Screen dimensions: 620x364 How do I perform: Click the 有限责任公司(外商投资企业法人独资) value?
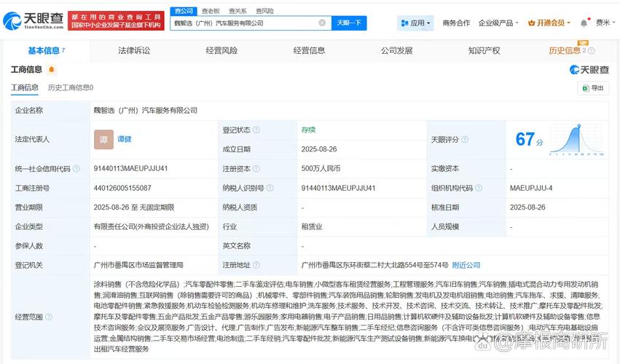point(151,227)
